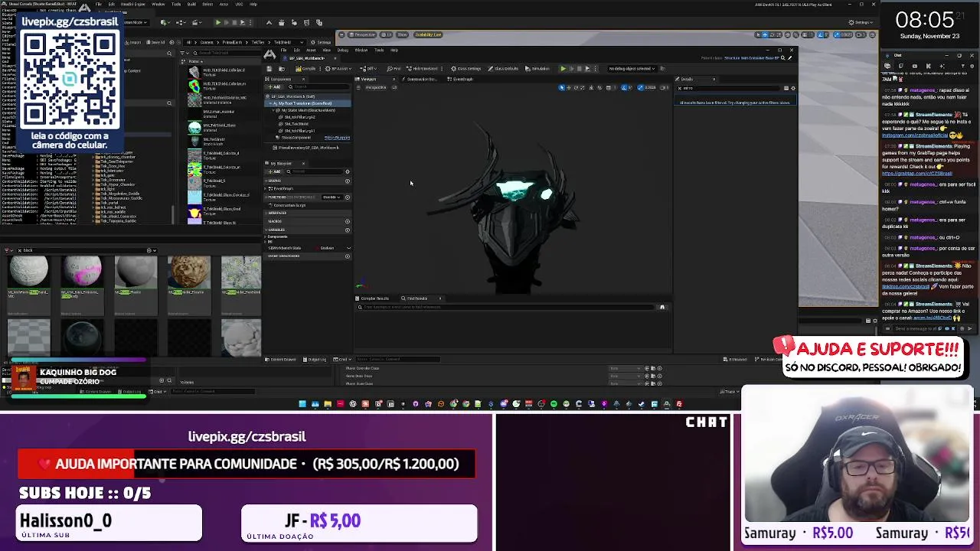Image resolution: width=980 pixels, height=551 pixels.
Task: Expand Components variable category
Action: coord(266,236)
